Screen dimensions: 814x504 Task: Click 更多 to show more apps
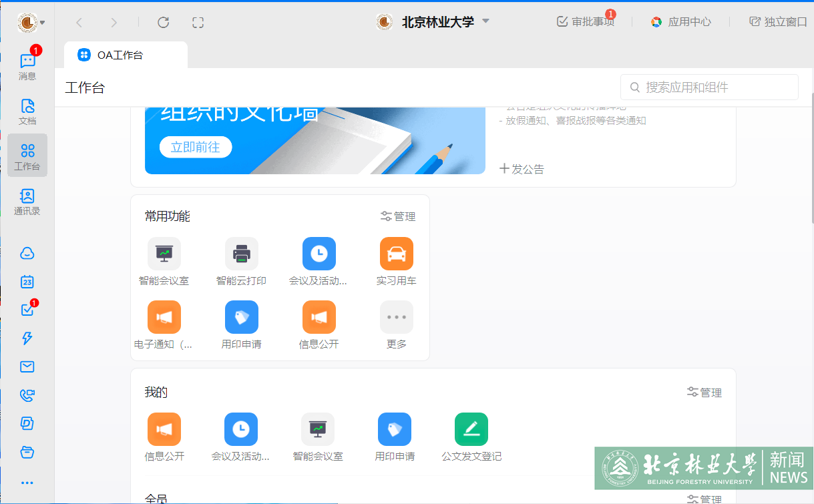(x=397, y=326)
